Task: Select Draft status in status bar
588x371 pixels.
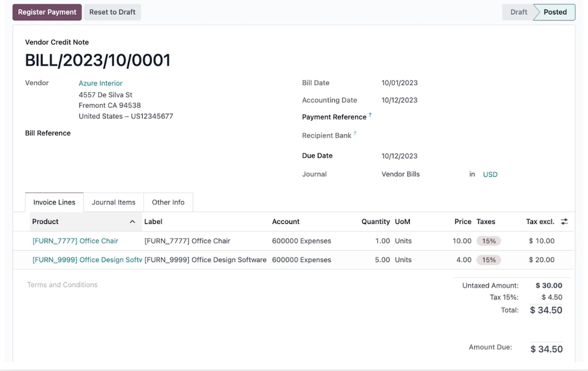Action: pos(519,12)
